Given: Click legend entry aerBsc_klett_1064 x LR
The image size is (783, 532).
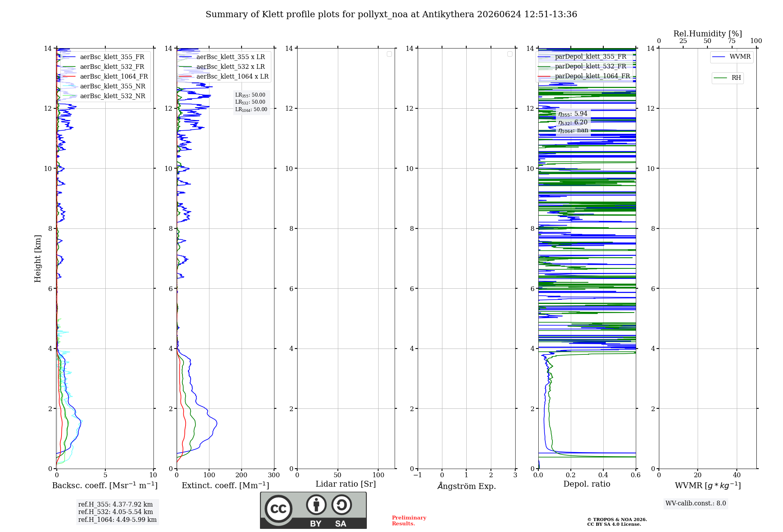Looking at the screenshot, I should coord(224,77).
